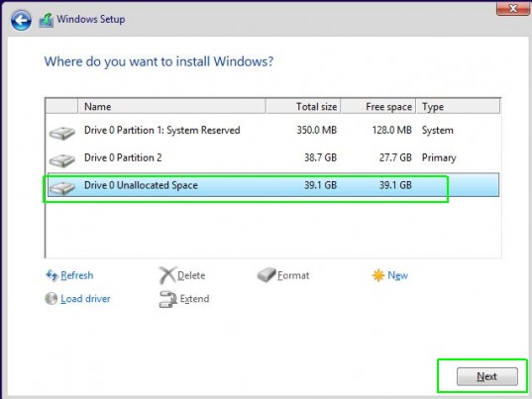The image size is (532, 399).
Task: Click the Windows Setup icon in title bar
Action: 47,20
